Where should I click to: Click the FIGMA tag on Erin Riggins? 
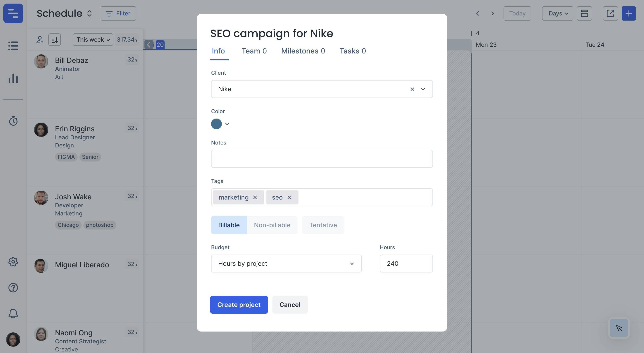point(66,157)
